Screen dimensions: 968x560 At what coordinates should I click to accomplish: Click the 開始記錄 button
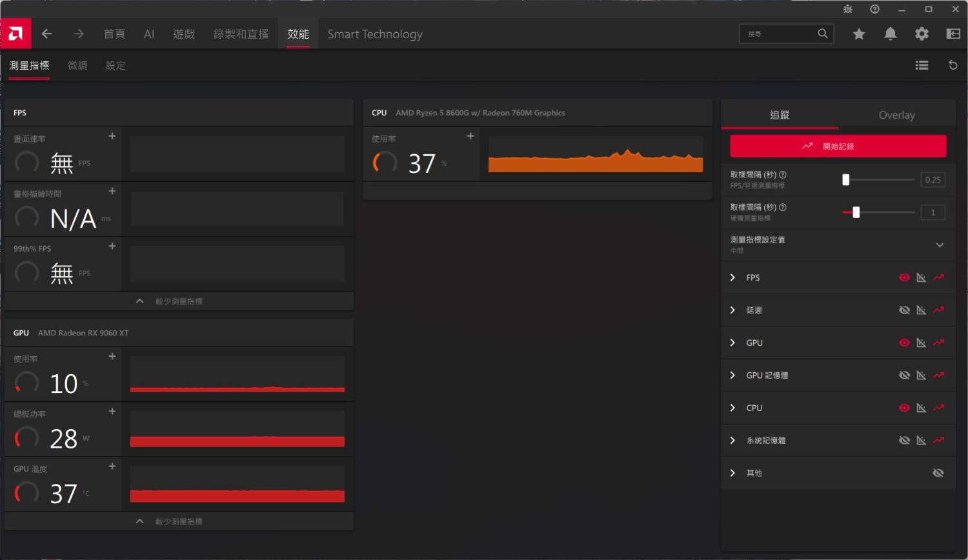pos(838,146)
